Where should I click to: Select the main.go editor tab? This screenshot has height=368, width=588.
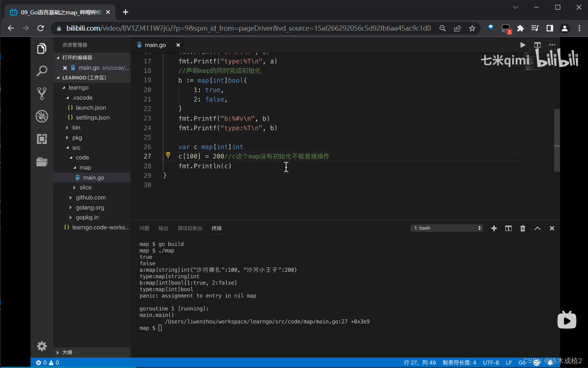coord(155,45)
